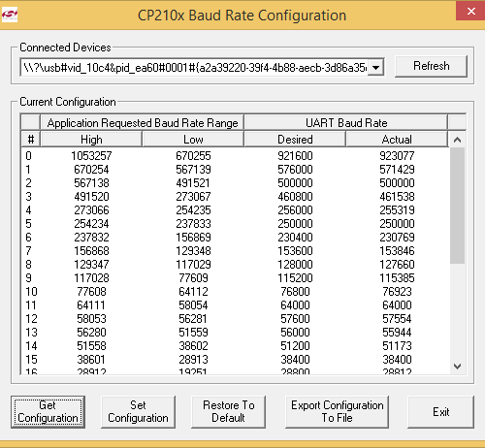Select Desired value 51200
The height and width of the screenshot is (448, 485).
pos(295,346)
